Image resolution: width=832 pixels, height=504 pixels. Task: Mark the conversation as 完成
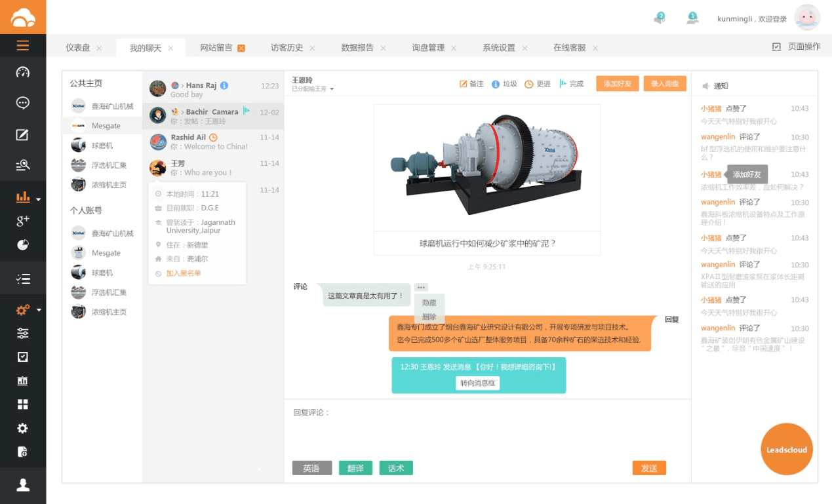coord(571,84)
